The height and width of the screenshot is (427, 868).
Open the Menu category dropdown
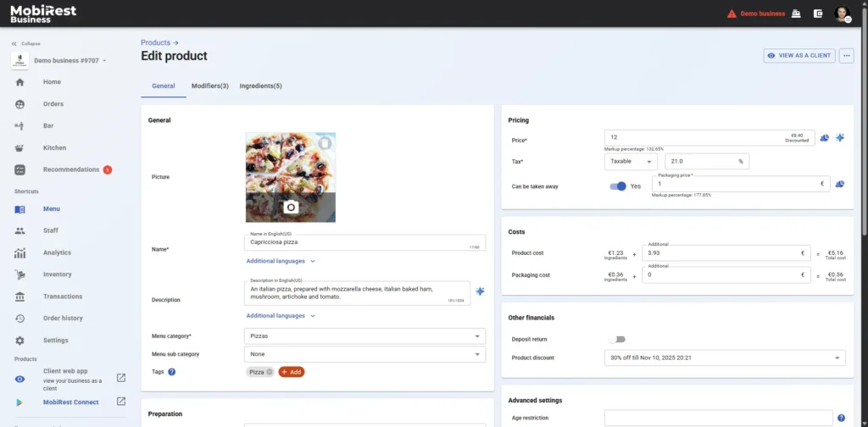(x=364, y=336)
